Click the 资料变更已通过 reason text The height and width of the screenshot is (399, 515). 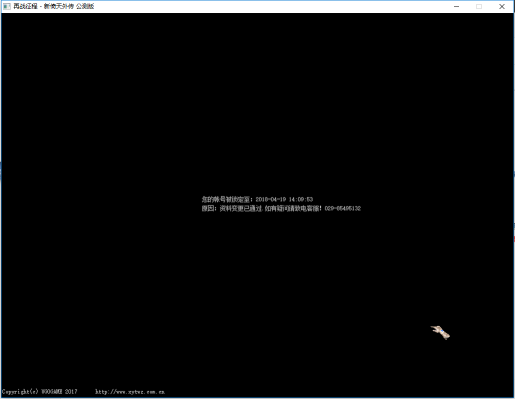[x=240, y=208]
